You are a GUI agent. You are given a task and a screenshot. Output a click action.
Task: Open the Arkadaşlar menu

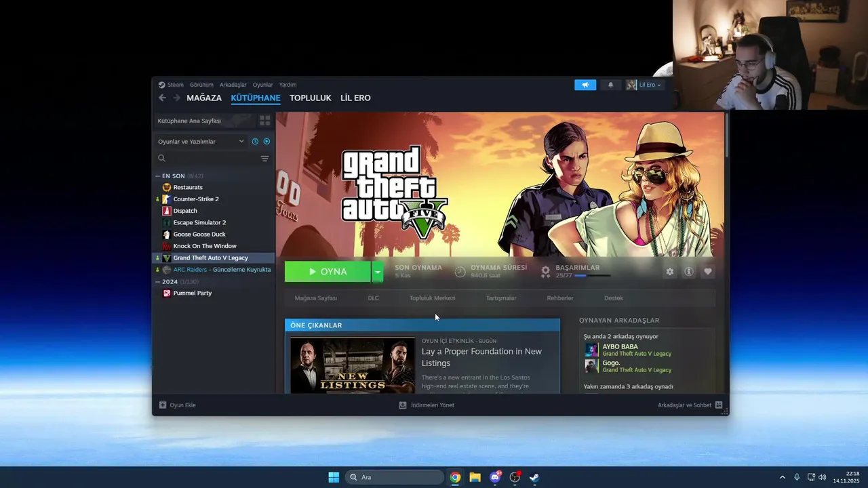(233, 85)
